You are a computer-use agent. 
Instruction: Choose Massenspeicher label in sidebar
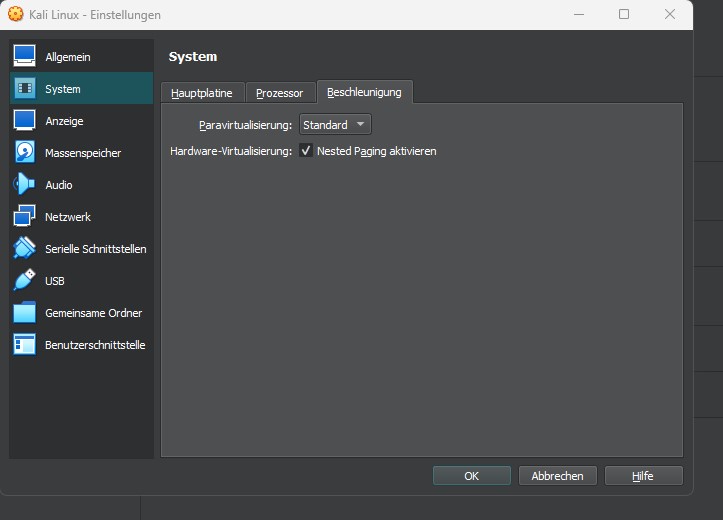click(83, 153)
